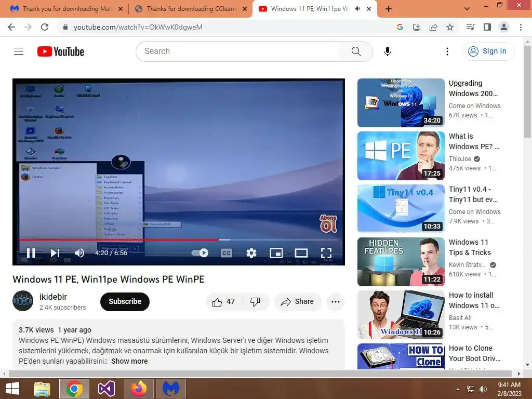Image resolution: width=532 pixels, height=399 pixels.
Task: Open Malwarebytes from taskbar
Action: click(x=170, y=389)
